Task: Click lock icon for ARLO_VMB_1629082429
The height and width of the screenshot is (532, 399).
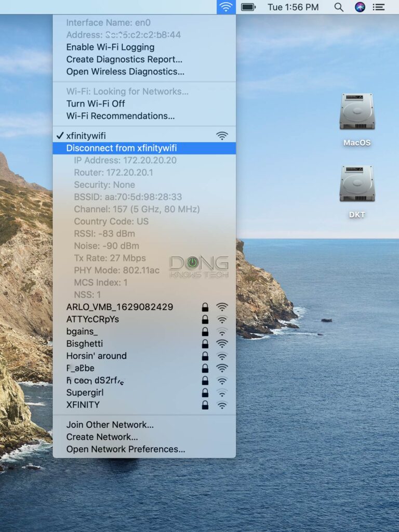Action: 205,307
